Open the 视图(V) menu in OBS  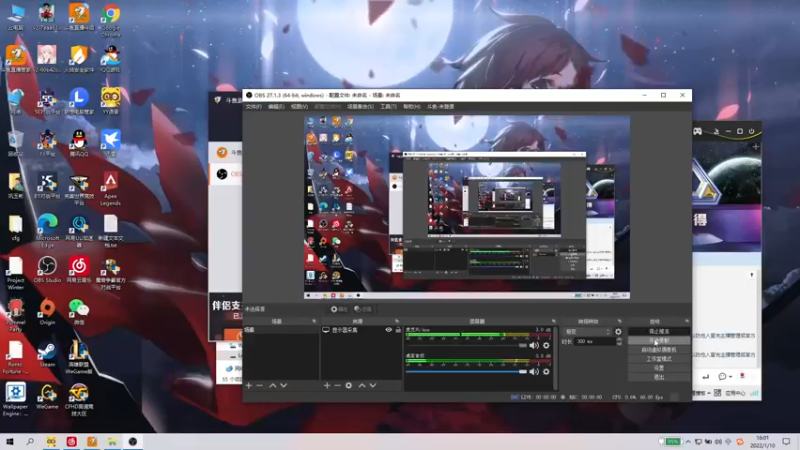[x=299, y=107]
